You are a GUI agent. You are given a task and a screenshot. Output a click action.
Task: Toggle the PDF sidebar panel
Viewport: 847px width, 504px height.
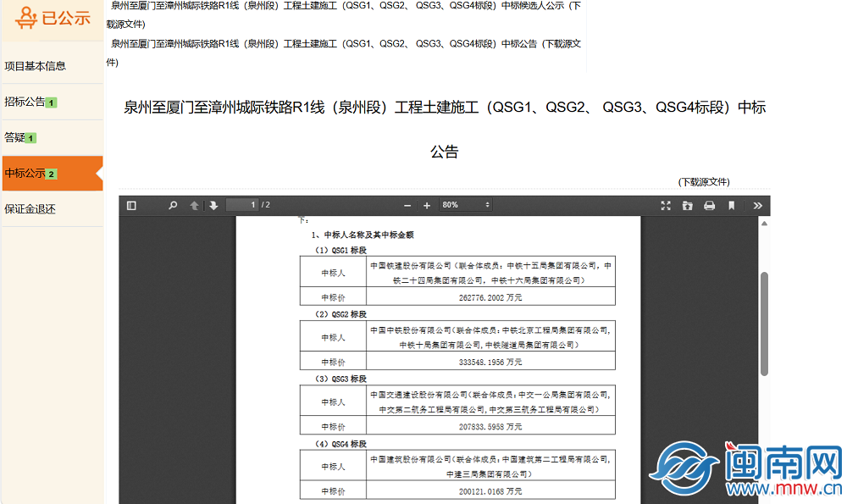(x=131, y=205)
